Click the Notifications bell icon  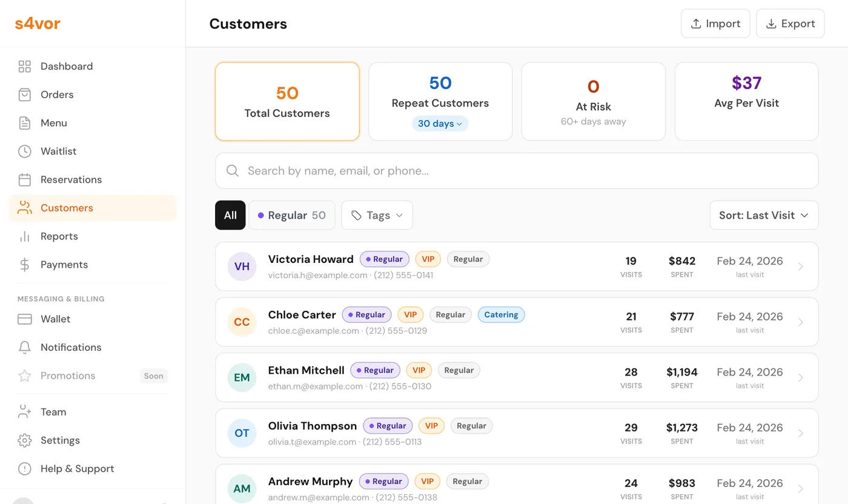click(24, 347)
